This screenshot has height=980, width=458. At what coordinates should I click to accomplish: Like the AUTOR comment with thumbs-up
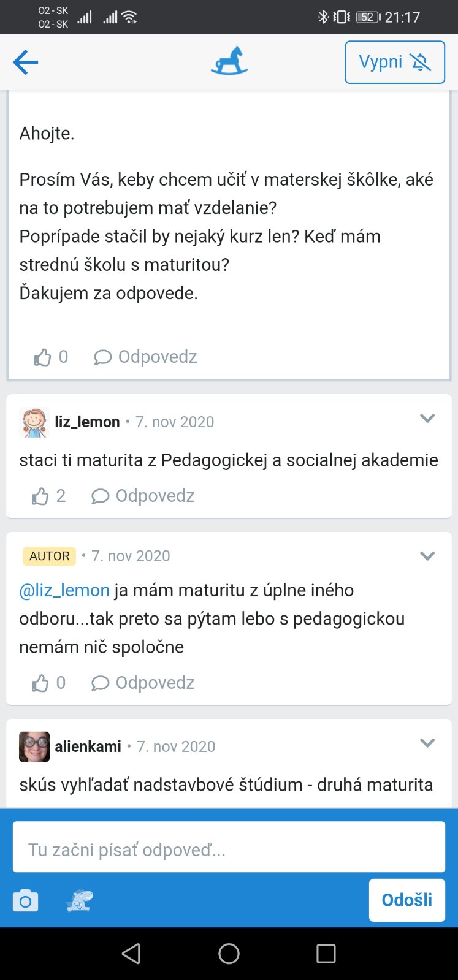pos(40,683)
